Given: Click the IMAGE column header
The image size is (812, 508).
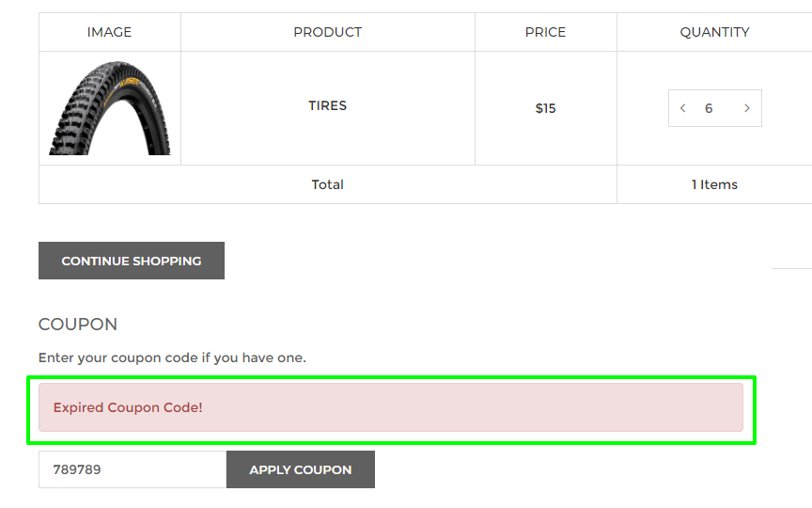Looking at the screenshot, I should tap(109, 32).
